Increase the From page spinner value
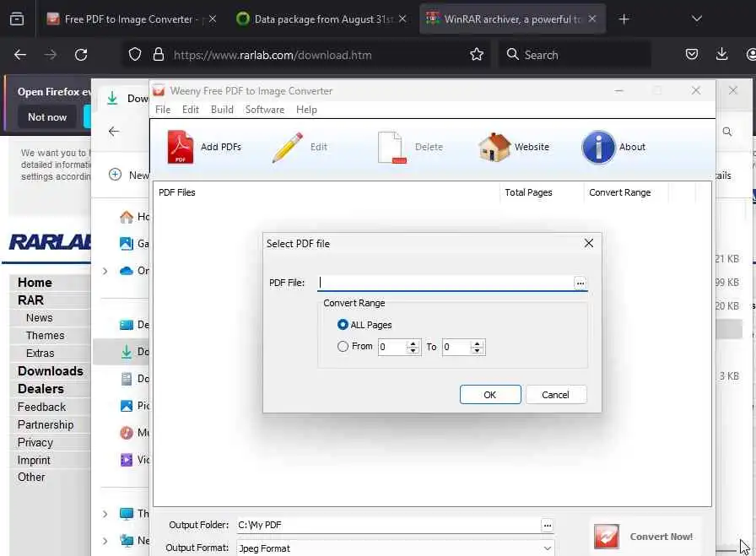Screen dimensions: 756x556 click(413, 343)
